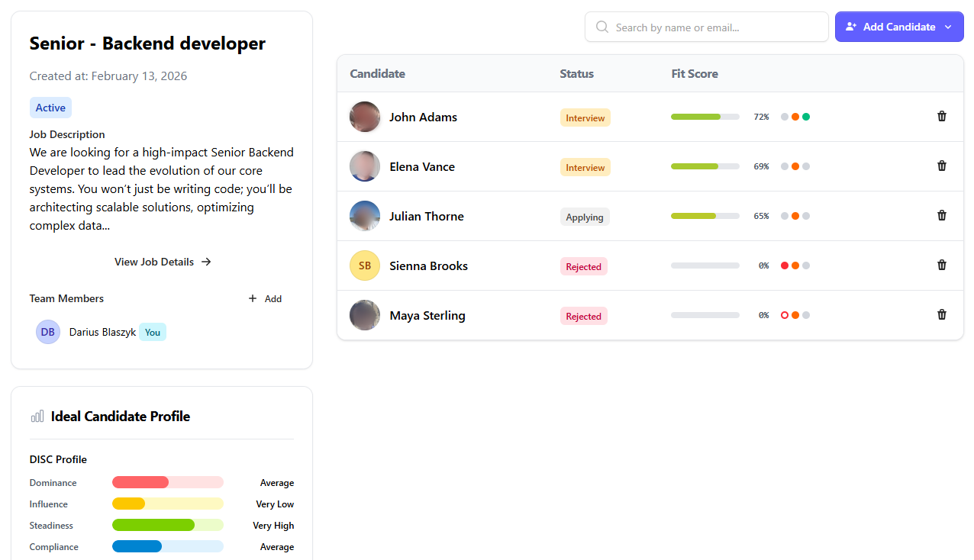
Task: Click the arrow icon after View Job Details
Action: (206, 262)
